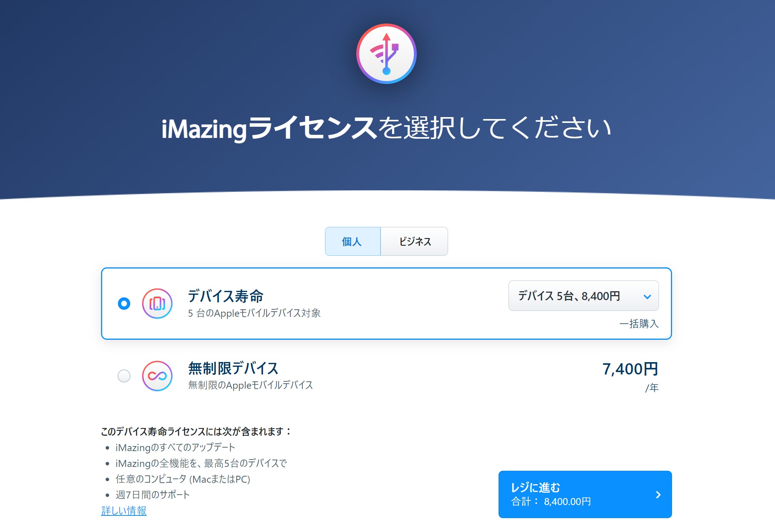
Task: Click the unlimited devices infinity icon
Action: [x=157, y=376]
